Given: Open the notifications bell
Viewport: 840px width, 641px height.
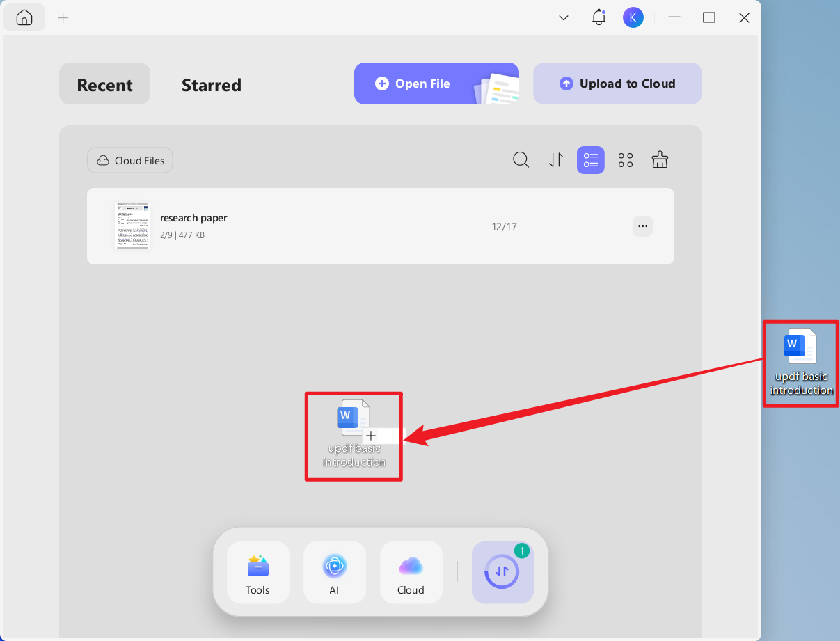Looking at the screenshot, I should point(599,18).
